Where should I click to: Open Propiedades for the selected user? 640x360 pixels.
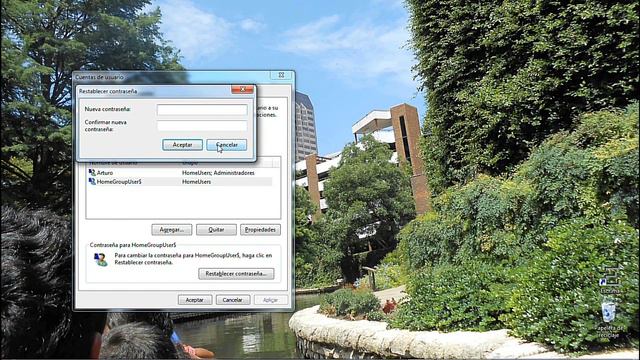pos(260,230)
